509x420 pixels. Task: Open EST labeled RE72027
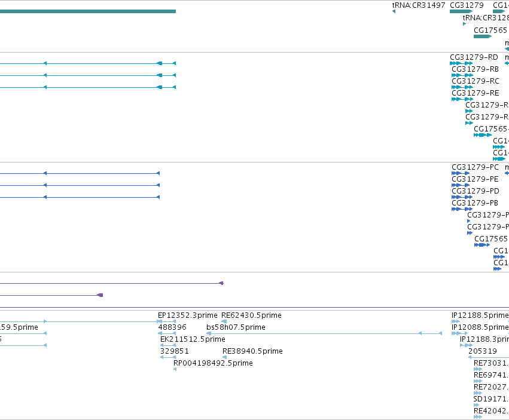pos(491,387)
